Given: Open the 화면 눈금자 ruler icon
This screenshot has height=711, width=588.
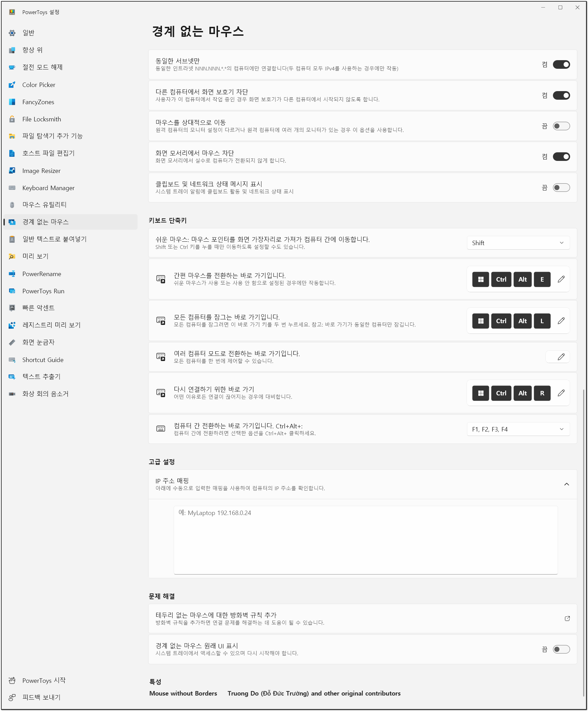Looking at the screenshot, I should coord(12,342).
